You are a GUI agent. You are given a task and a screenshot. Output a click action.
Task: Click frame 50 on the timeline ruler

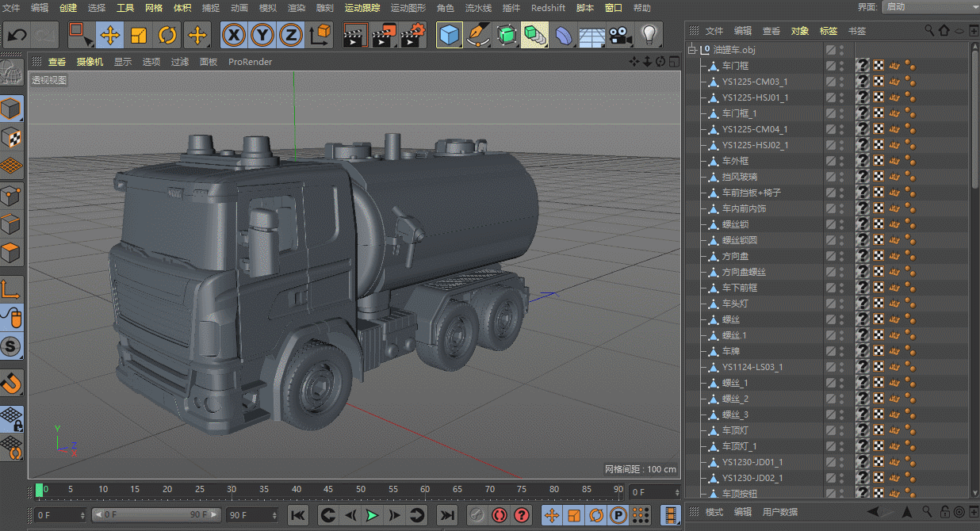tap(361, 490)
